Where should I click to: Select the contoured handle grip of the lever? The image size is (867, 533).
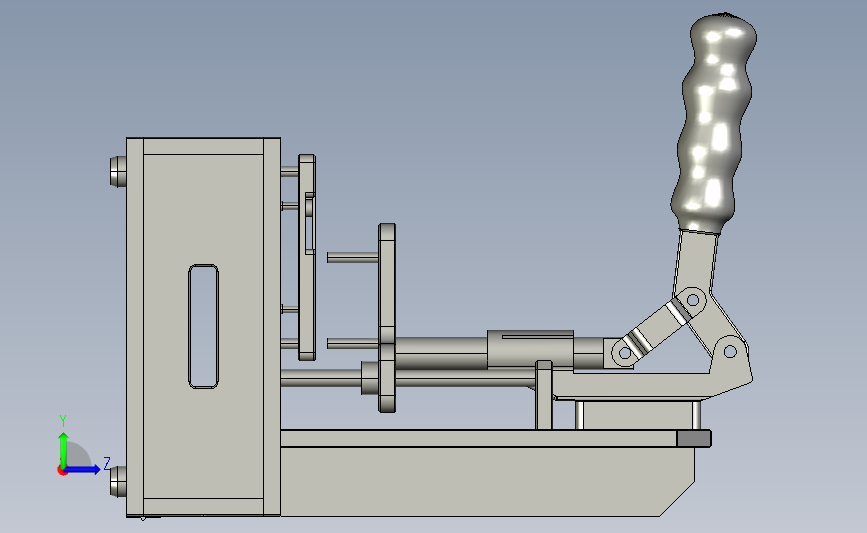coord(713,122)
